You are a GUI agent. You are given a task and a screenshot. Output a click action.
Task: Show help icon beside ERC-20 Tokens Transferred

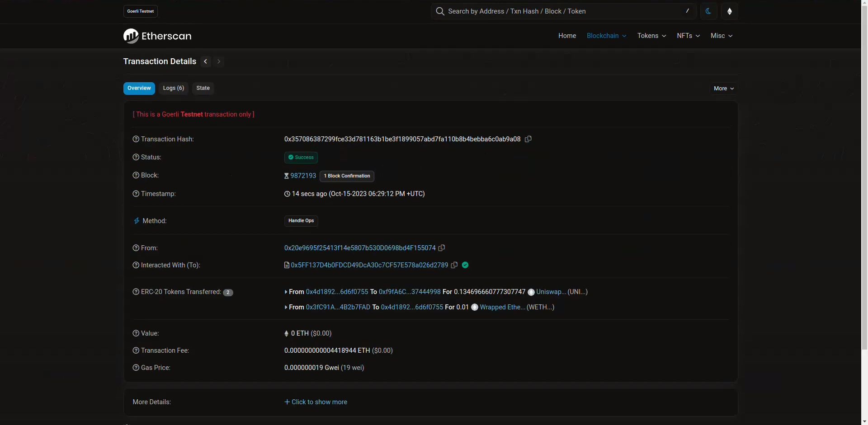[136, 292]
